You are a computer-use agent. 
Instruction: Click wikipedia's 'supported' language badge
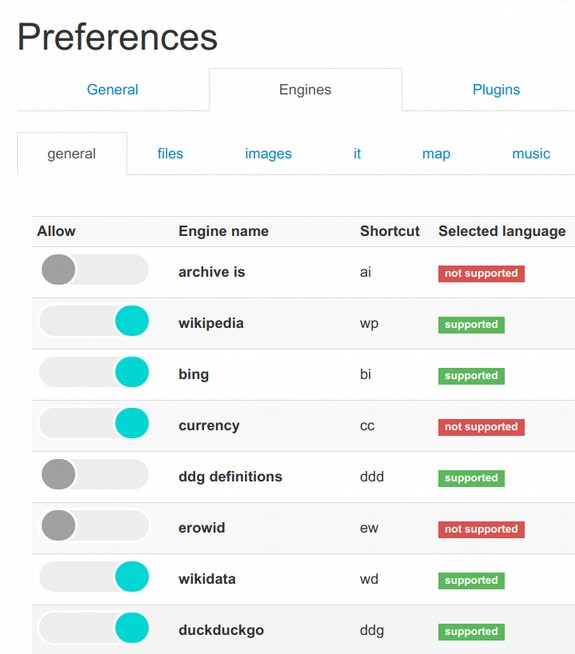click(x=471, y=325)
